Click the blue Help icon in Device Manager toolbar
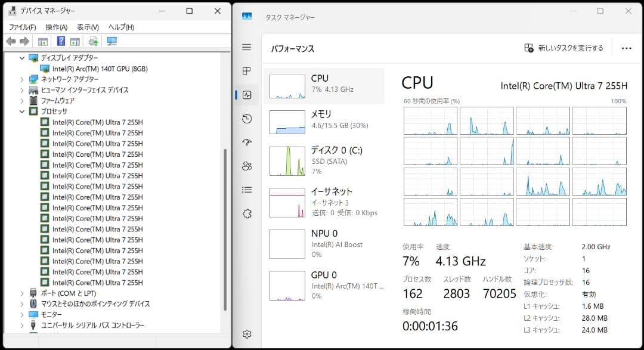The height and width of the screenshot is (350, 644). pos(61,41)
